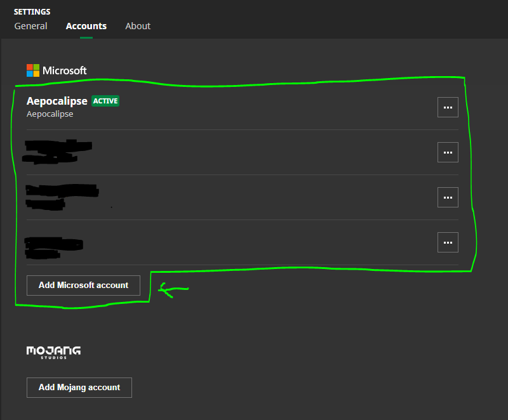Open the General settings tab
The height and width of the screenshot is (420, 508).
tap(30, 26)
